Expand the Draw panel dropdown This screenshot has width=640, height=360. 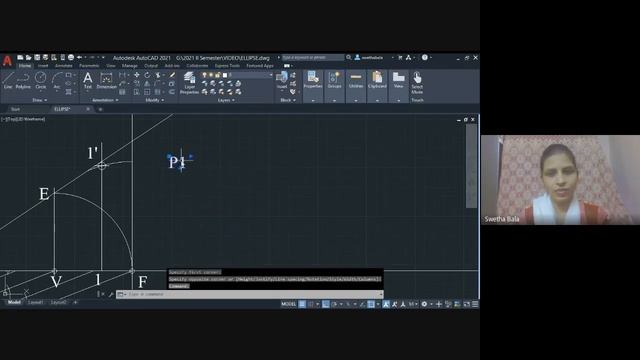click(40, 100)
